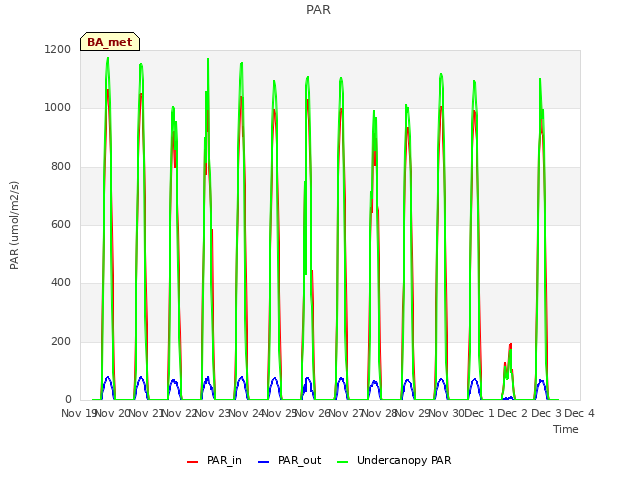Click the PAR chart title
The height and width of the screenshot is (480, 640).
pyautogui.click(x=318, y=9)
